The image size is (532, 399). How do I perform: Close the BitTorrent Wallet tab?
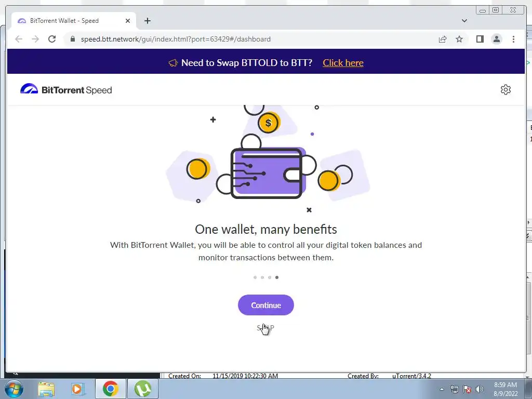coord(128,21)
